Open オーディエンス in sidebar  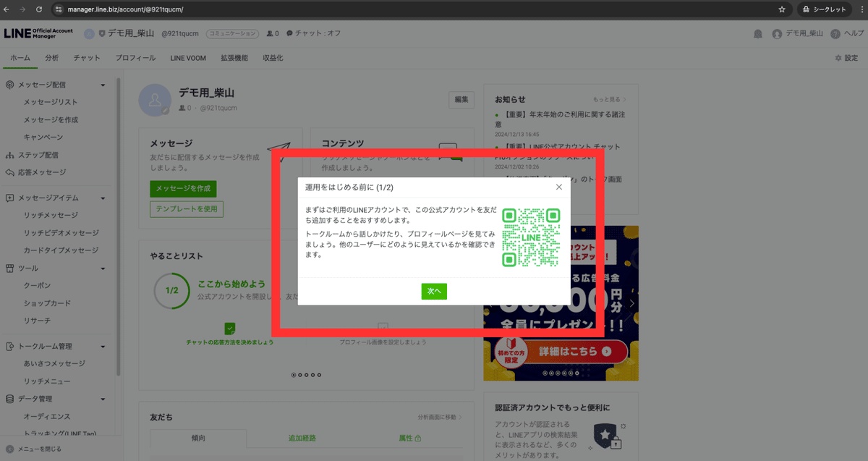click(x=46, y=416)
